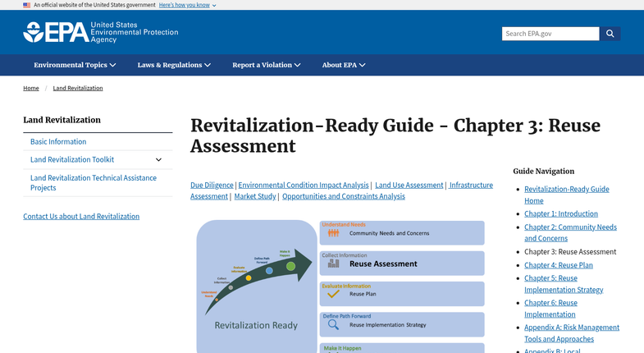Jump to Opportunities and Constraints Analysis

click(344, 196)
